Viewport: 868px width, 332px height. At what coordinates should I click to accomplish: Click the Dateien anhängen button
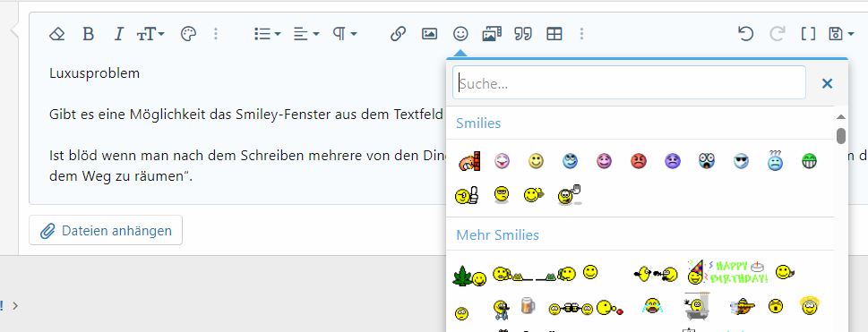(x=106, y=230)
